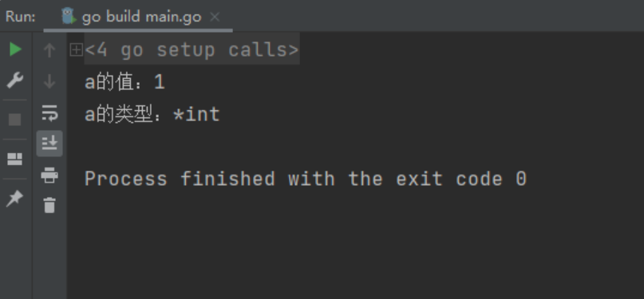Expand the folded go setup calls
Screen dimensions: 644x299
76,50
